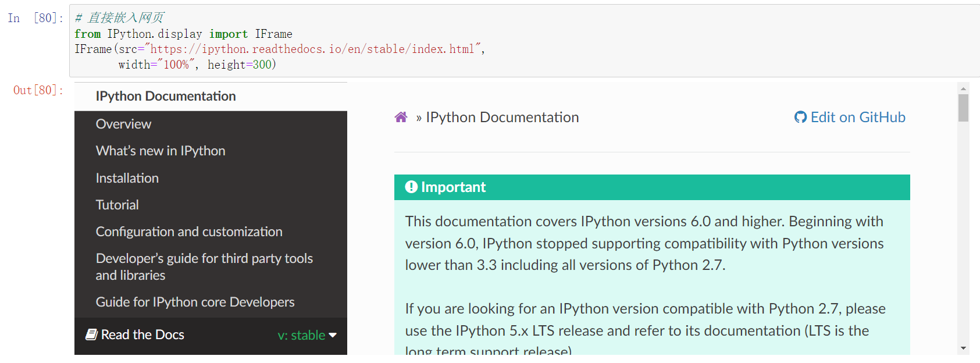The image size is (980, 363).
Task: Click into code cell In [80]
Action: pos(525,41)
